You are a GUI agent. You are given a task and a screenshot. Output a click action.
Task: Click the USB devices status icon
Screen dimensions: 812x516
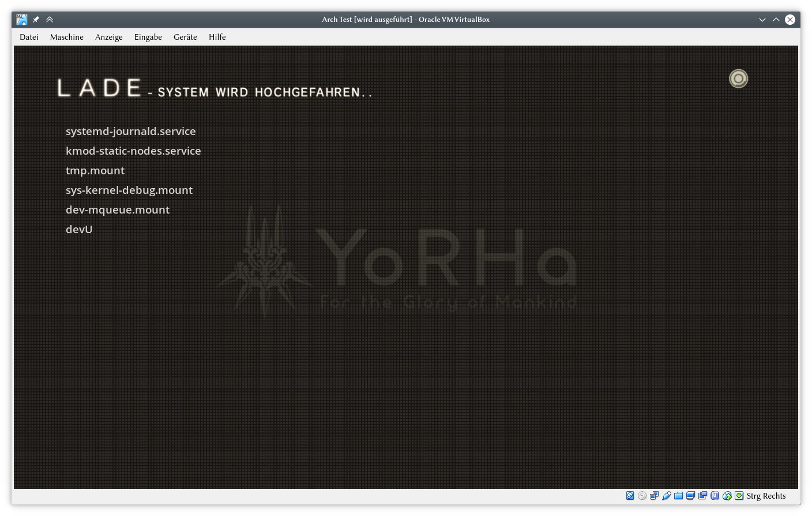coord(667,496)
